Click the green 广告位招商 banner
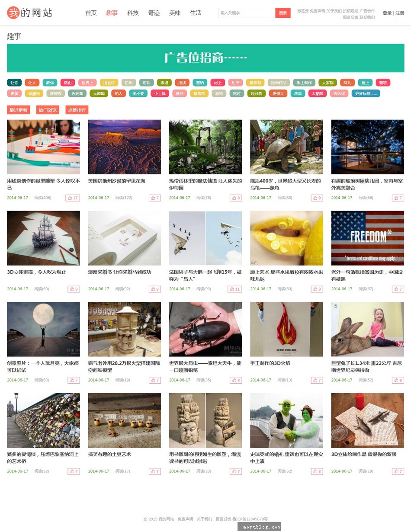The height and width of the screenshot is (532, 411). pos(205,58)
